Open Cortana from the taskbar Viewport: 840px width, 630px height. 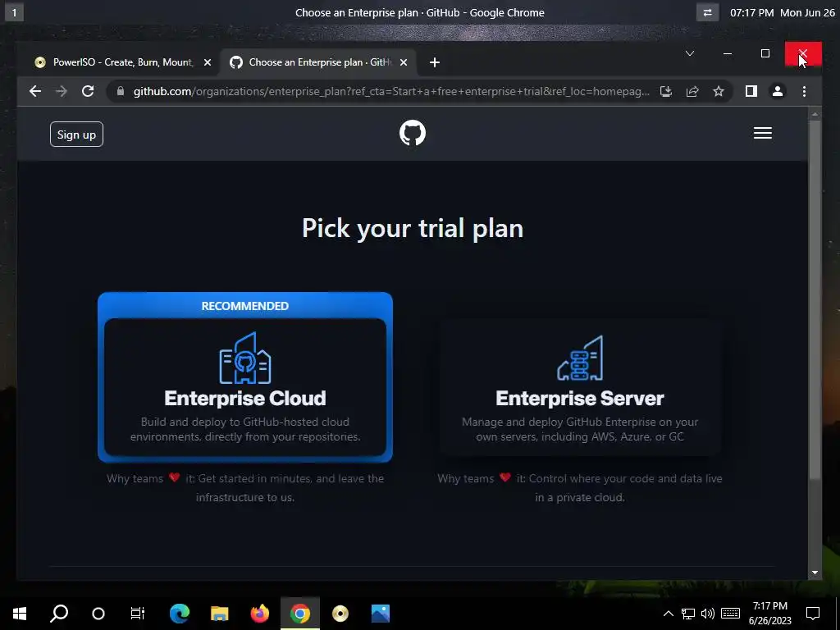tap(98, 614)
